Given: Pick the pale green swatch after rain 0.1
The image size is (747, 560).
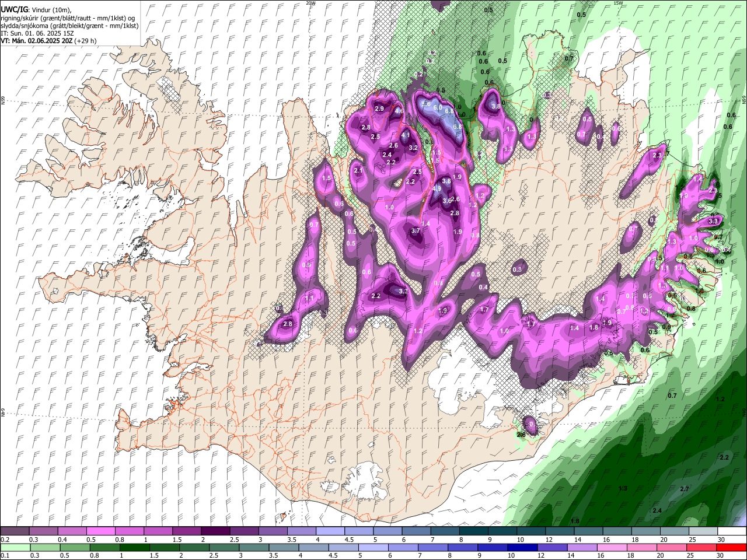Looking at the screenshot, I should pos(15,547).
